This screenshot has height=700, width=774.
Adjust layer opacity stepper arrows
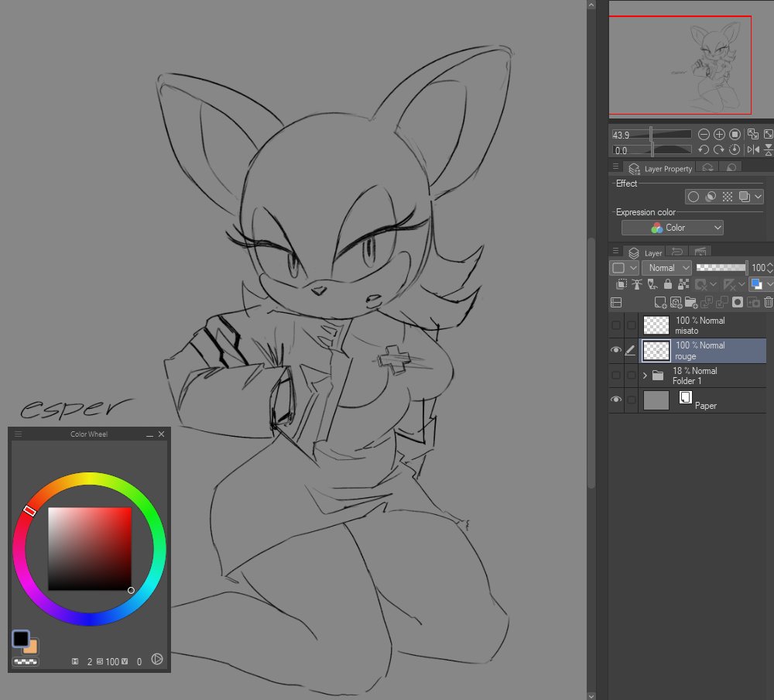(x=770, y=268)
